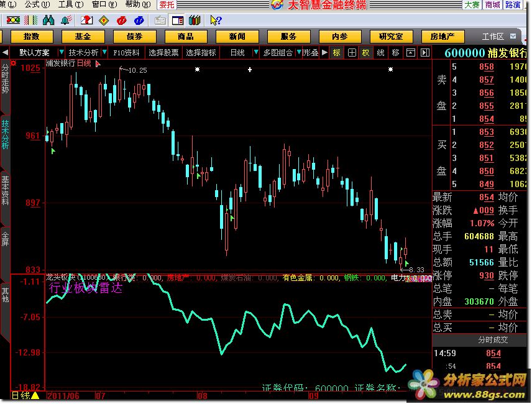
Task: Click the 债券 yellow button
Action: coord(134,36)
